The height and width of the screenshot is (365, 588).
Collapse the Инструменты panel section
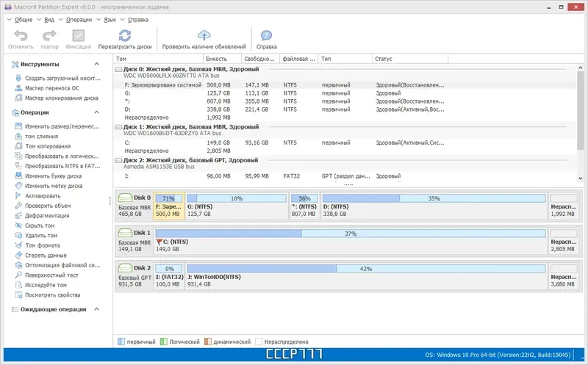point(96,64)
